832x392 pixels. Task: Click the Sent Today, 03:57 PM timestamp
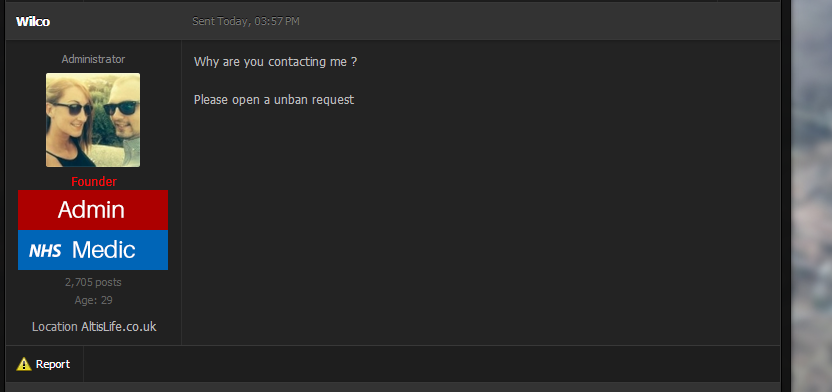(246, 22)
